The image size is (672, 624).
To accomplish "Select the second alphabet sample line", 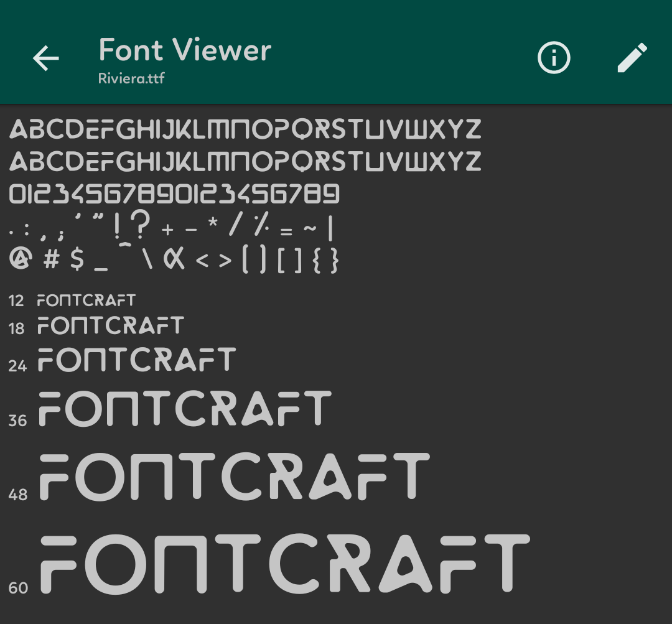I will tap(245, 161).
